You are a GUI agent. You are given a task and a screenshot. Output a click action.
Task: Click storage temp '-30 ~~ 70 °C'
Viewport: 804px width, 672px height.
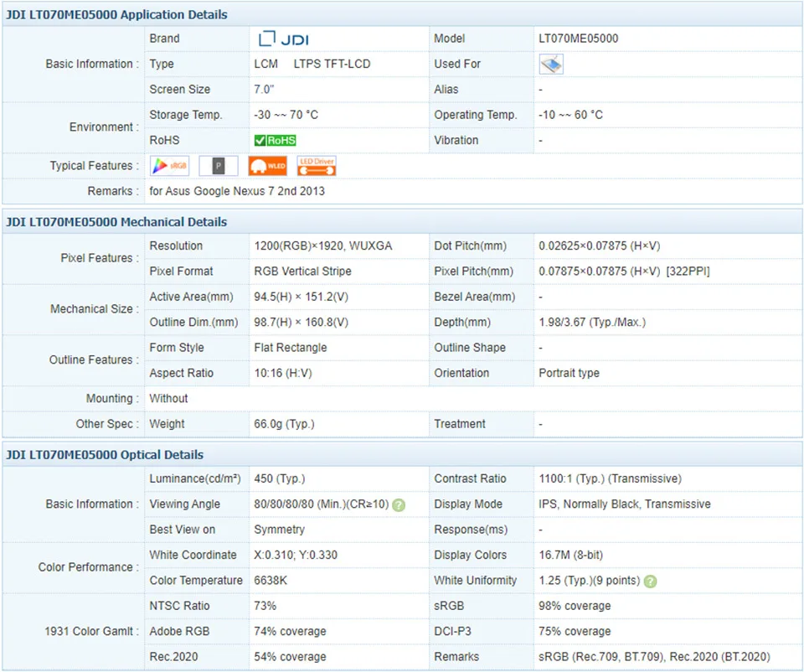pyautogui.click(x=286, y=115)
